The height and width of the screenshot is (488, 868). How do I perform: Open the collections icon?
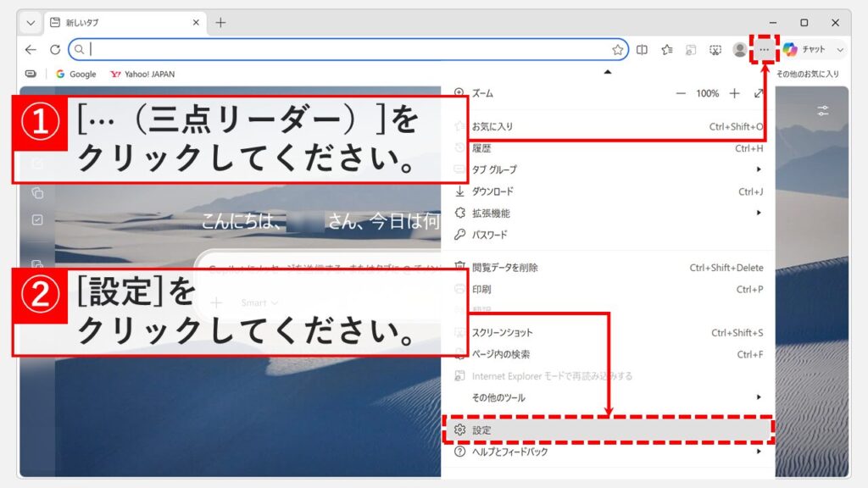[691, 50]
